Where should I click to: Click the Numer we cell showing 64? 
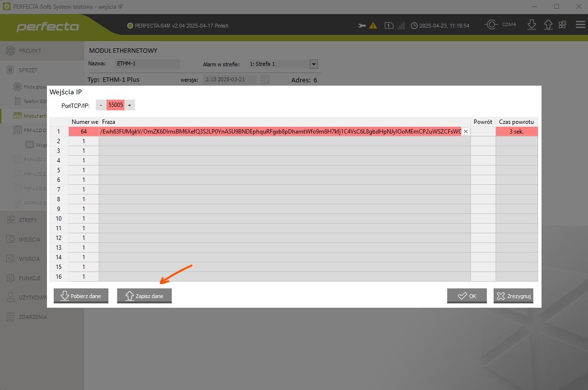pyautogui.click(x=84, y=132)
